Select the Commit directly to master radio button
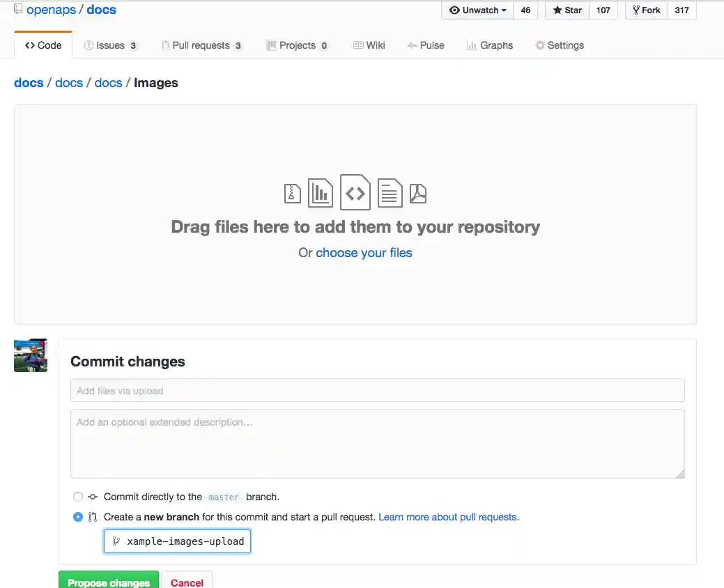 click(x=77, y=497)
